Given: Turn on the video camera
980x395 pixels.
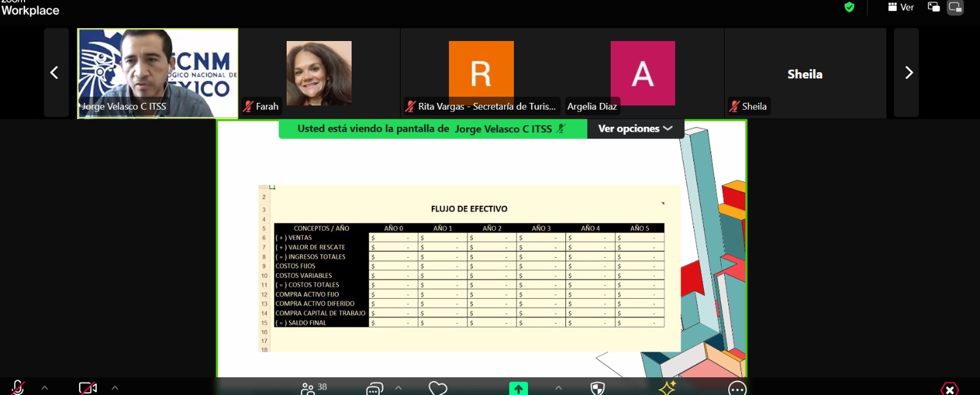Looking at the screenshot, I should pos(88,388).
